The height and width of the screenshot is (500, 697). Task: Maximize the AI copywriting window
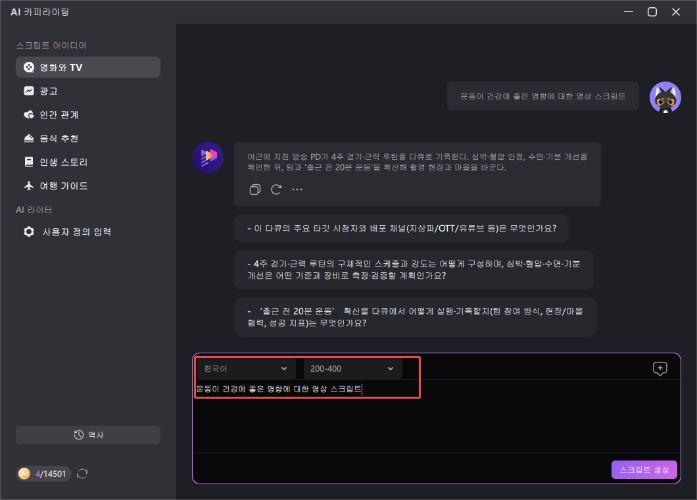[x=652, y=12]
